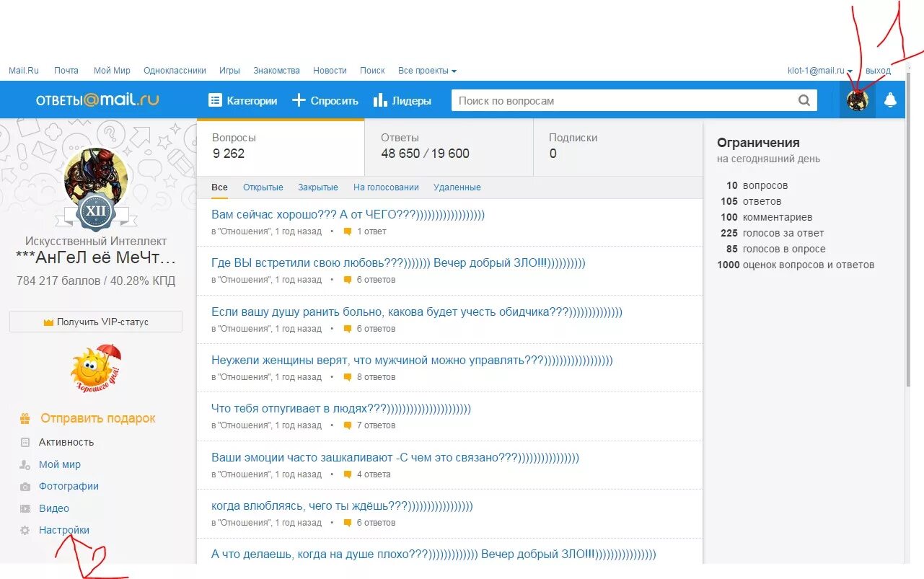Switch to the Подписки tab

[617, 147]
